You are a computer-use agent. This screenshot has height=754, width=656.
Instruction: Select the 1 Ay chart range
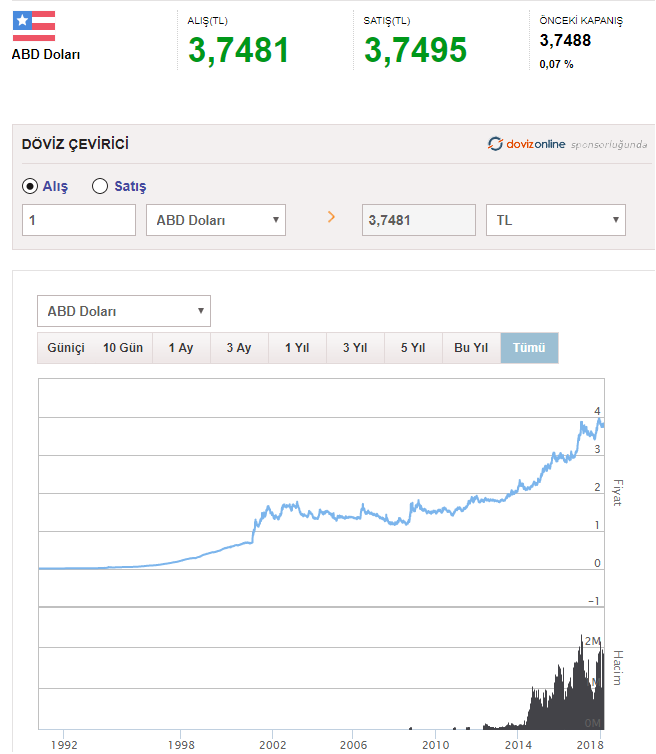point(181,348)
